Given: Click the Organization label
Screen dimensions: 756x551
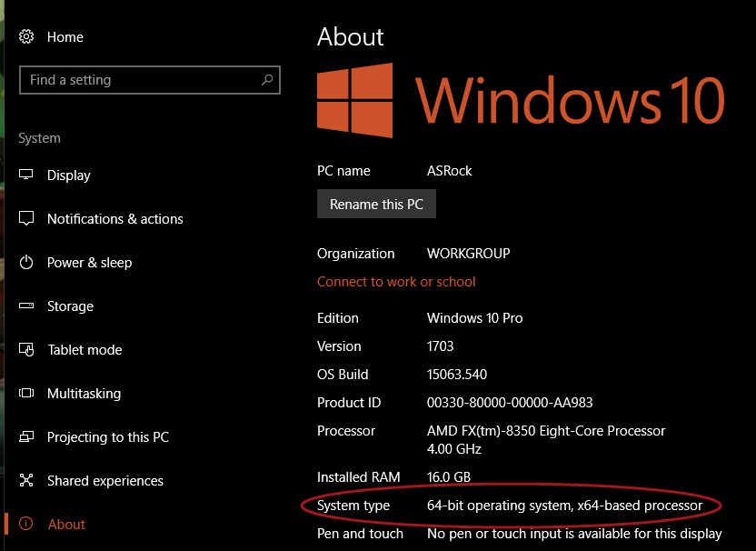Looking at the screenshot, I should tap(356, 254).
